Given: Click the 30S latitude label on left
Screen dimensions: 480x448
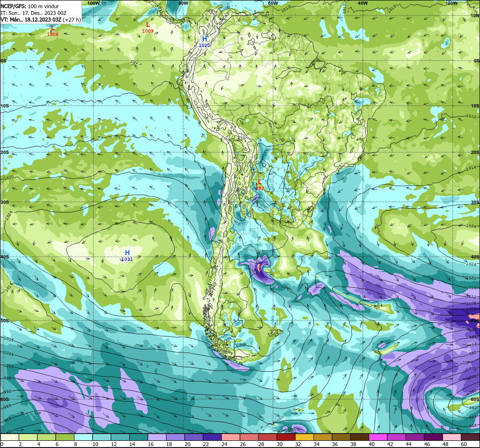Looking at the screenshot, I should (5, 202).
